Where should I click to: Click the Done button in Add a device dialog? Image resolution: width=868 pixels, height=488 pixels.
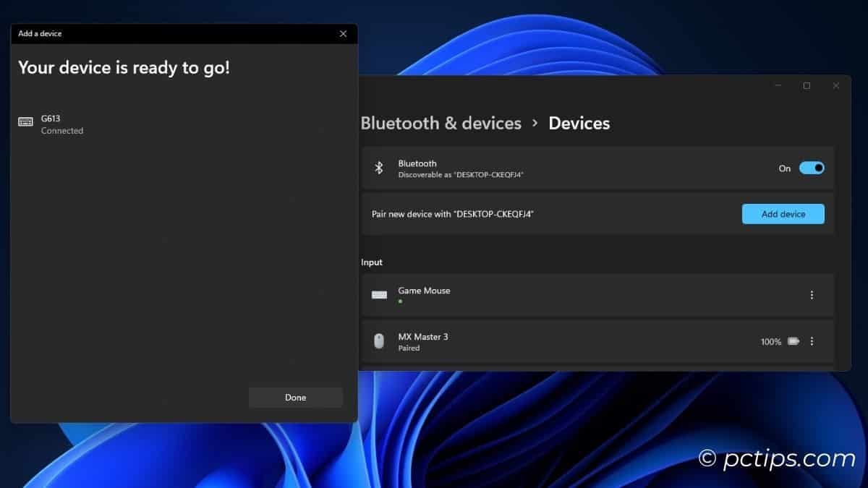pyautogui.click(x=295, y=398)
